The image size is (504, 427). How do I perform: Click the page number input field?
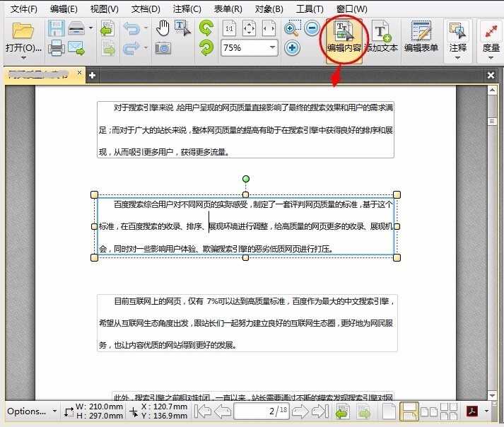[x=261, y=411]
